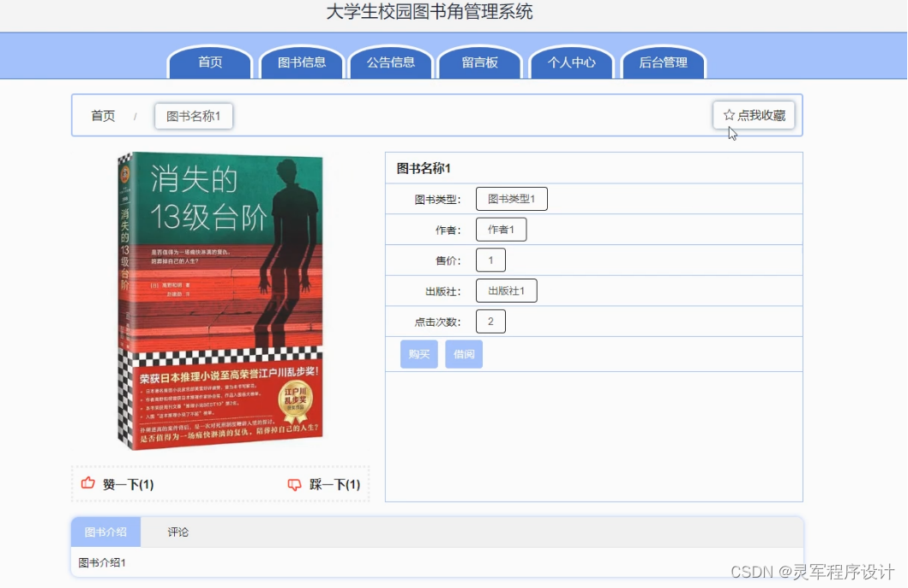The width and height of the screenshot is (908, 588).
Task: Open the 后台管理 admin tab
Action: [x=663, y=63]
